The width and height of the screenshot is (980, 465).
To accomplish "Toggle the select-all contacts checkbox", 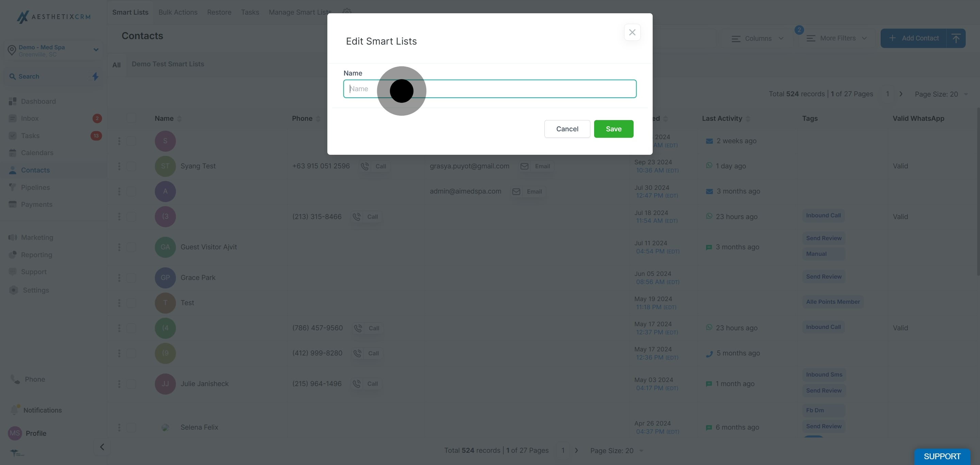I will 131,118.
